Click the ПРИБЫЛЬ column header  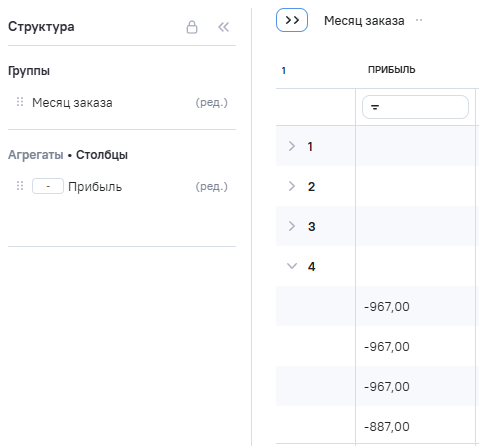pos(391,70)
